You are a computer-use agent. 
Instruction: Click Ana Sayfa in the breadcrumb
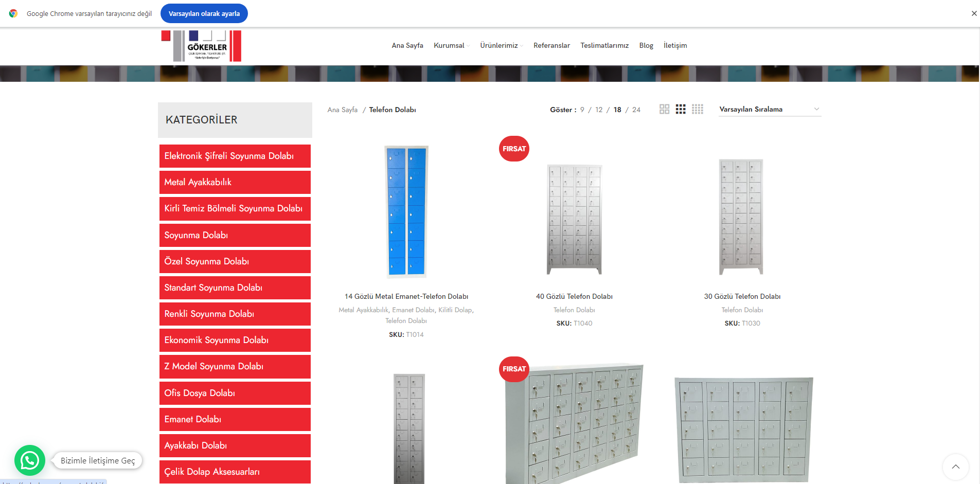click(342, 110)
